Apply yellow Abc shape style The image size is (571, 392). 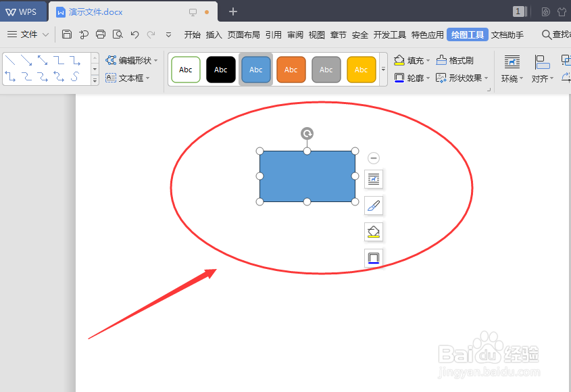[362, 70]
